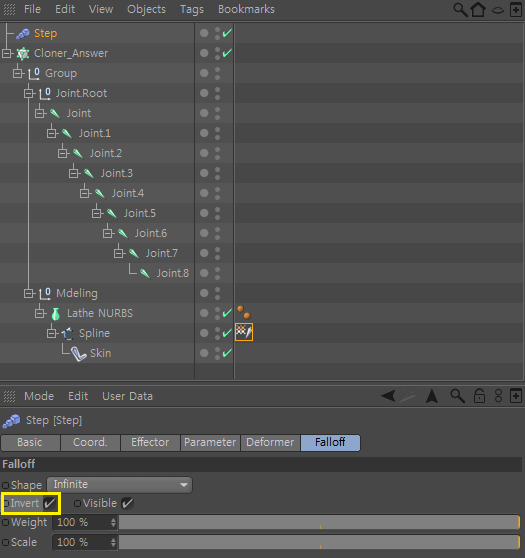
Task: Go back with the Attribute Manager left arrow
Action: point(388,396)
